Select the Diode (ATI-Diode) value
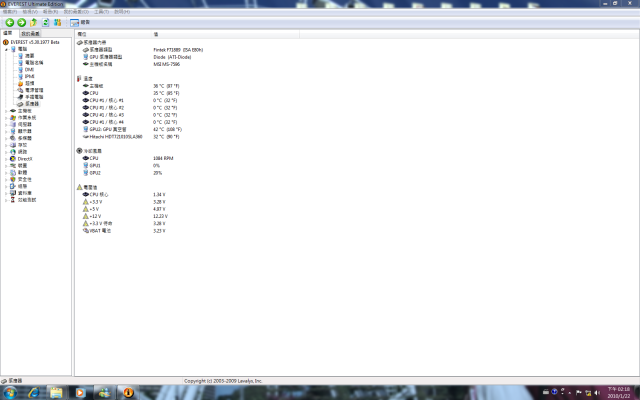The image size is (640, 400). [x=172, y=57]
